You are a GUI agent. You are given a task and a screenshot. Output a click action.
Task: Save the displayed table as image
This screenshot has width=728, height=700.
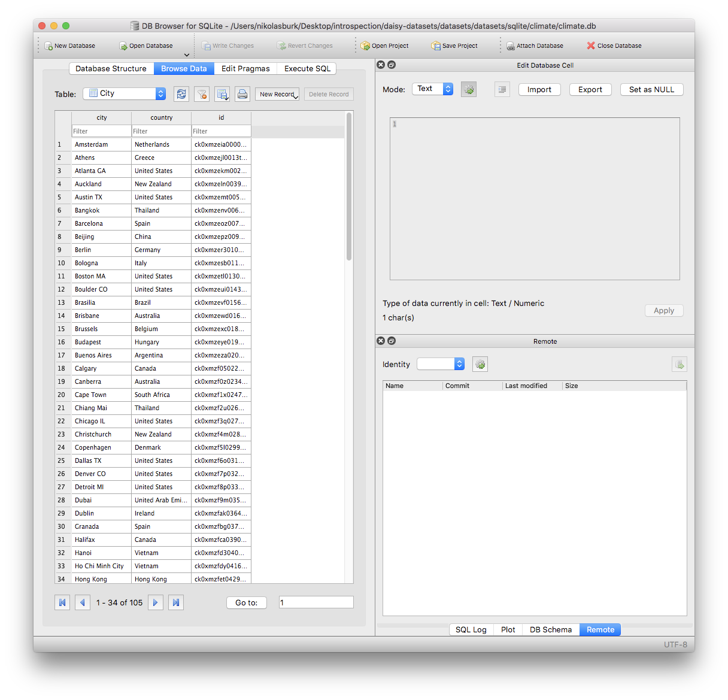click(222, 94)
